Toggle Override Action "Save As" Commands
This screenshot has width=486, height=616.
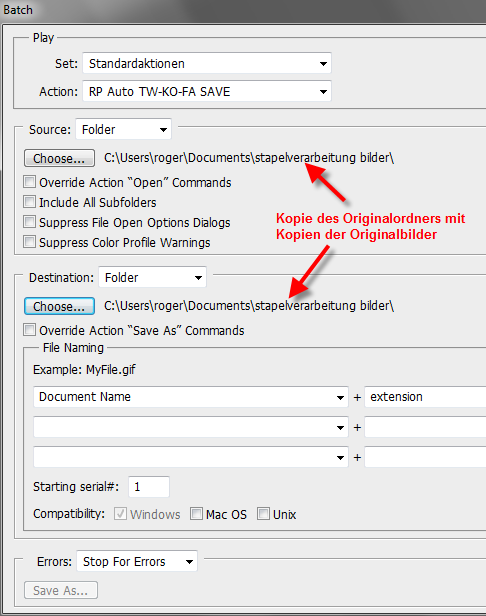pyautogui.click(x=29, y=330)
